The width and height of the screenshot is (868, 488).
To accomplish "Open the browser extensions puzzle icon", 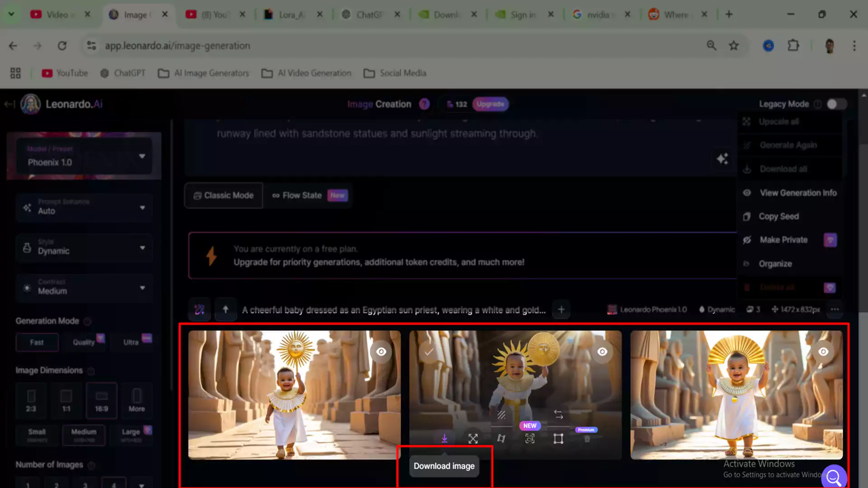I will click(793, 46).
